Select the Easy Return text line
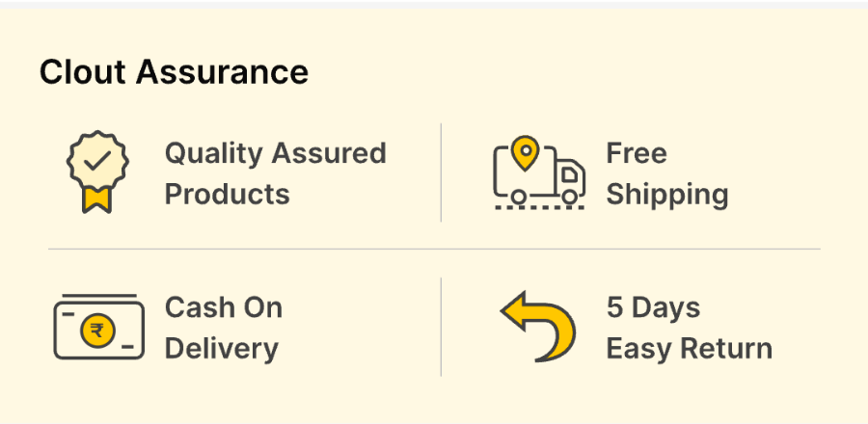 [x=689, y=349]
